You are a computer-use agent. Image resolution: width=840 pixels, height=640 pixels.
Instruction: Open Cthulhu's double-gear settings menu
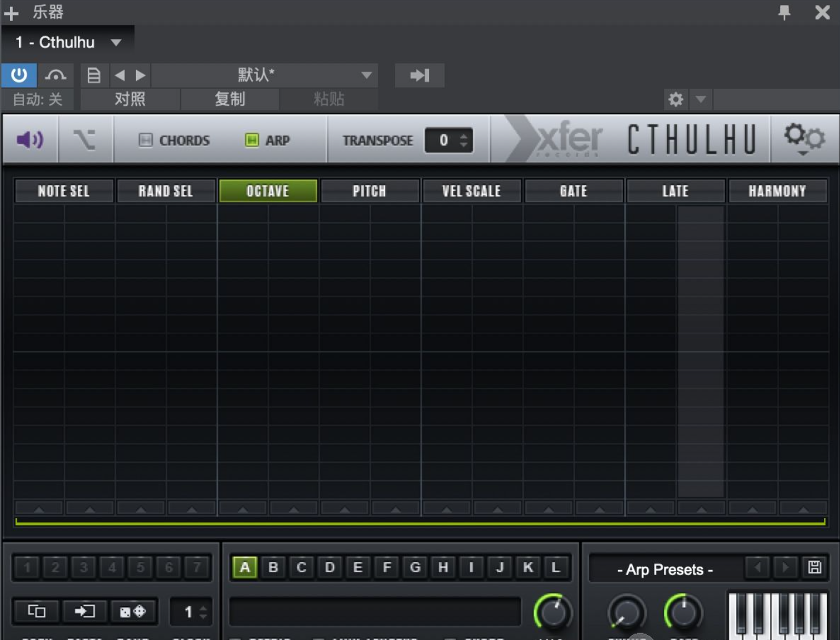tap(804, 138)
